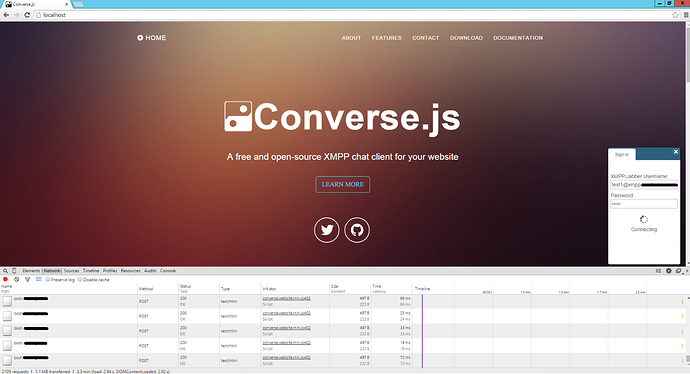Reload the page with refresh icon
The image size is (690, 374).
pos(27,15)
